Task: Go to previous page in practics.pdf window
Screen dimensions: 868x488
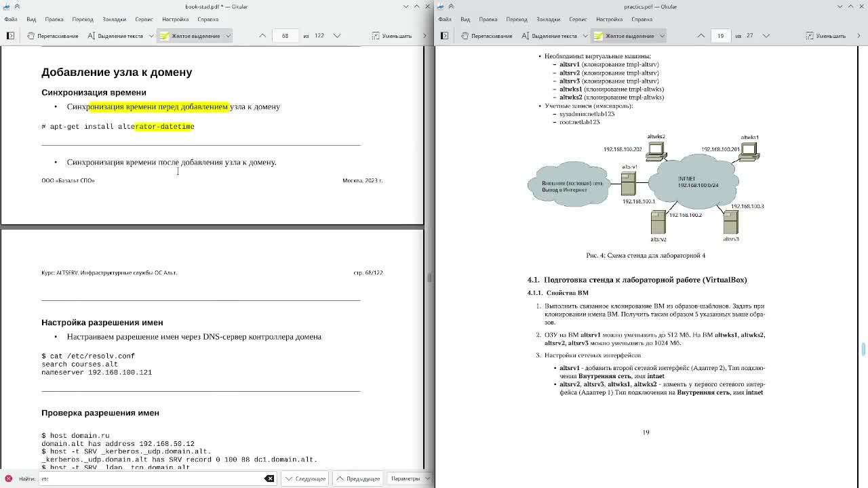Action: tap(701, 36)
